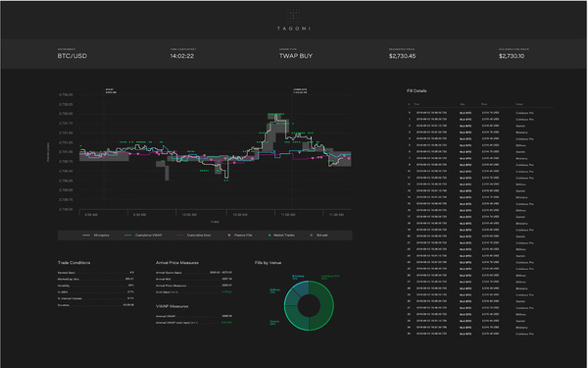The width and height of the screenshot is (588, 368).
Task: Open the BTC/USD instrument field
Action: [72, 56]
